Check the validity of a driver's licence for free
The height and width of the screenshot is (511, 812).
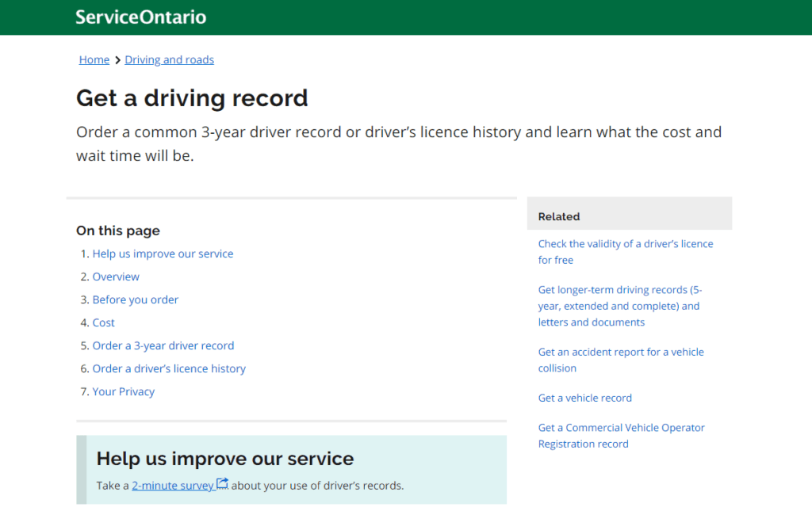pos(626,251)
